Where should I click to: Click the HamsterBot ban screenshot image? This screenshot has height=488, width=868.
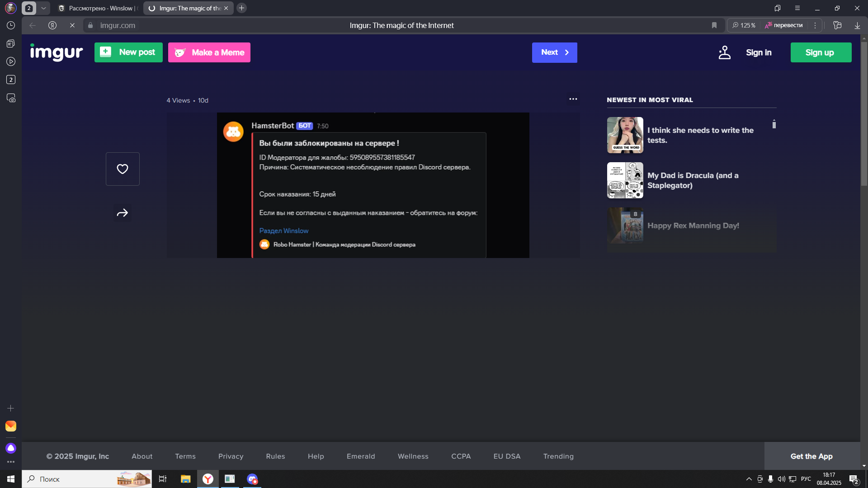click(373, 185)
